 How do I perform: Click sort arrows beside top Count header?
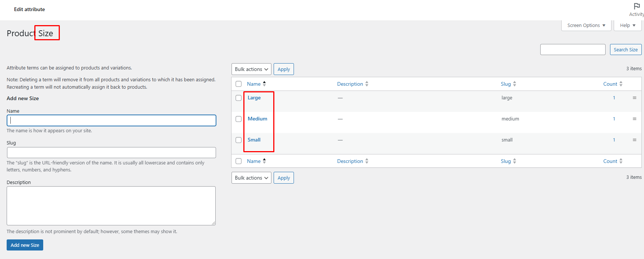[x=621, y=84]
